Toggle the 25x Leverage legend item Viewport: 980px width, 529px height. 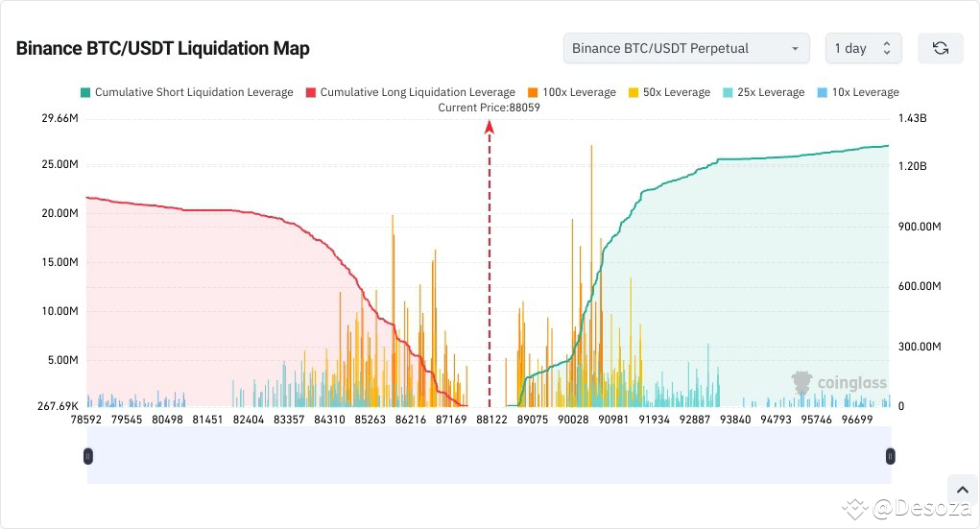(764, 92)
